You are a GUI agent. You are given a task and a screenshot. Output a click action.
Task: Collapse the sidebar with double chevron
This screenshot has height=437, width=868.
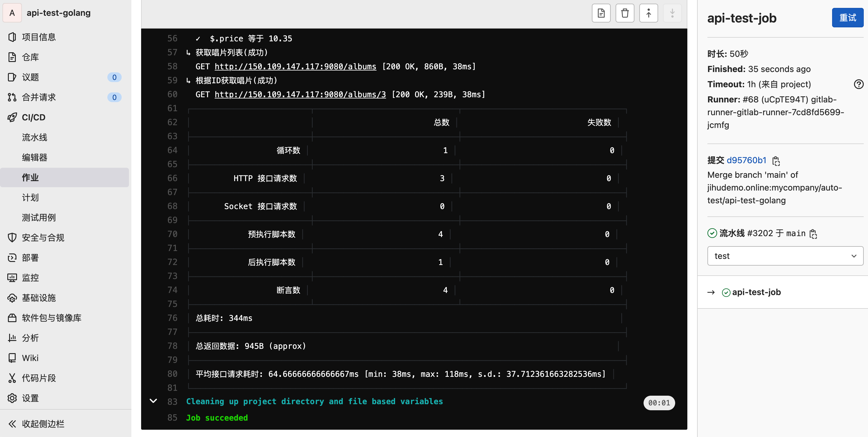pyautogui.click(x=12, y=424)
